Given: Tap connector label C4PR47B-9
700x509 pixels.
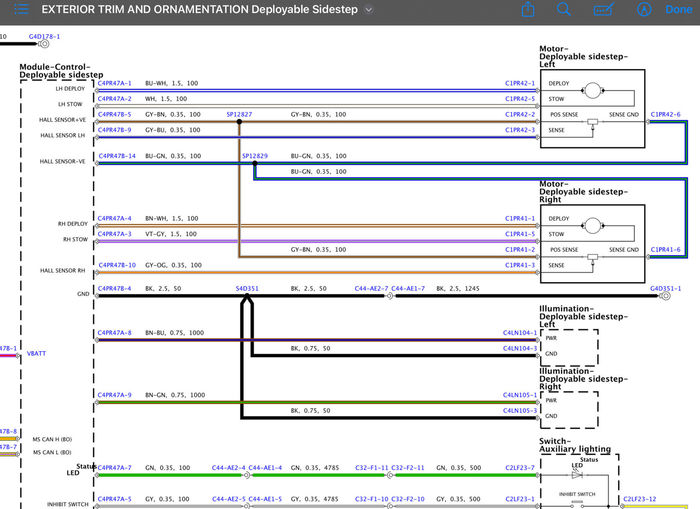Looking at the screenshot, I should (114, 130).
